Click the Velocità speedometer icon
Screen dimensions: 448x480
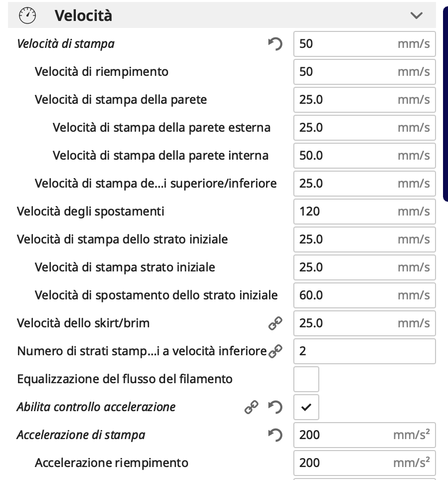pyautogui.click(x=27, y=15)
